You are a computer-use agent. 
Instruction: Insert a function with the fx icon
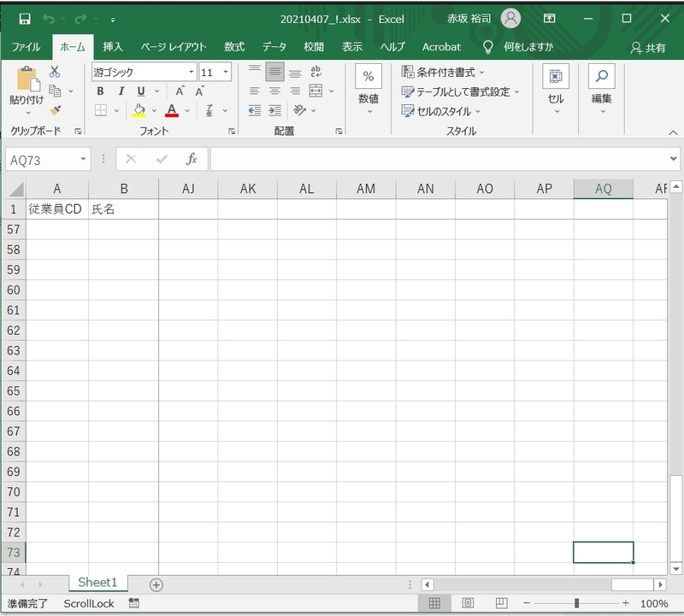(192, 159)
